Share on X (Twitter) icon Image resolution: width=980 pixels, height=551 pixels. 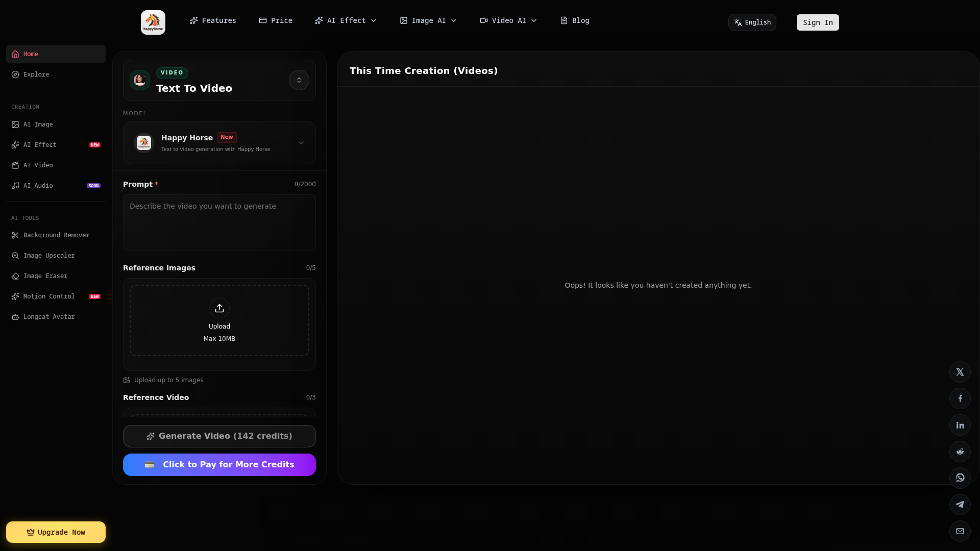coord(960,372)
